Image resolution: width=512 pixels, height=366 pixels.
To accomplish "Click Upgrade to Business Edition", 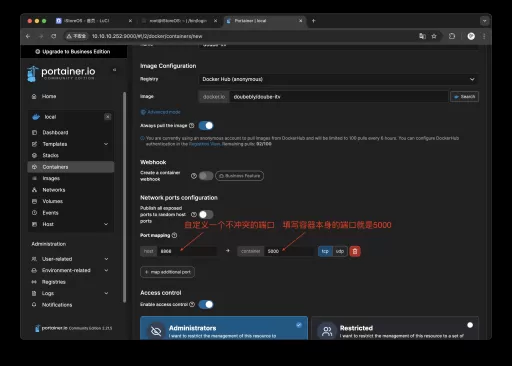I will tap(73, 52).
